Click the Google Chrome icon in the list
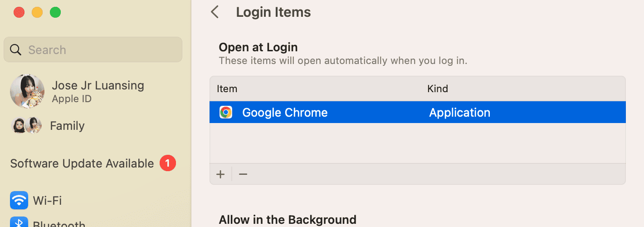The height and width of the screenshot is (227, 644). [226, 113]
